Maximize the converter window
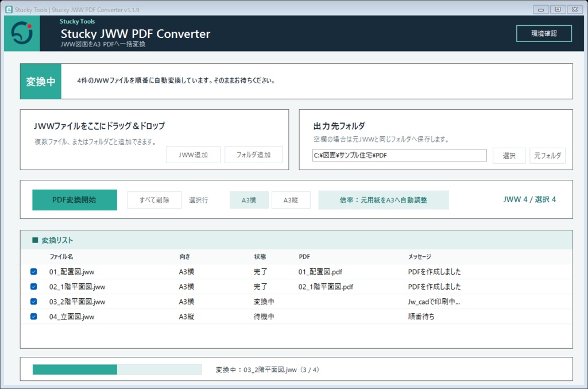This screenshot has height=389, width=588. (x=558, y=9)
